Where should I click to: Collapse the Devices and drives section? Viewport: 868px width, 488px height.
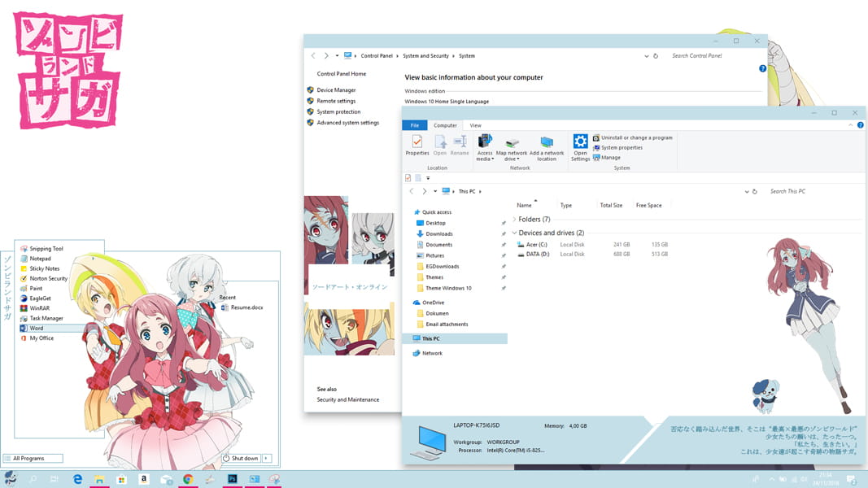[x=514, y=233]
